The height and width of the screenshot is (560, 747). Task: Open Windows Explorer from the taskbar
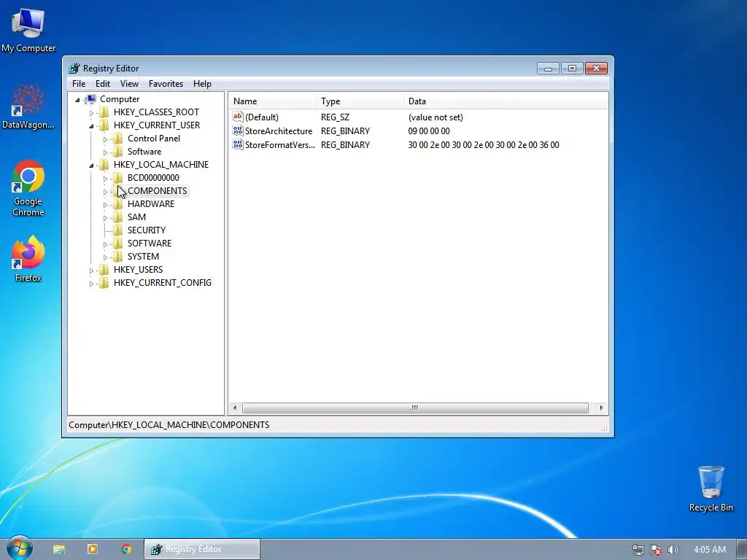(x=59, y=550)
